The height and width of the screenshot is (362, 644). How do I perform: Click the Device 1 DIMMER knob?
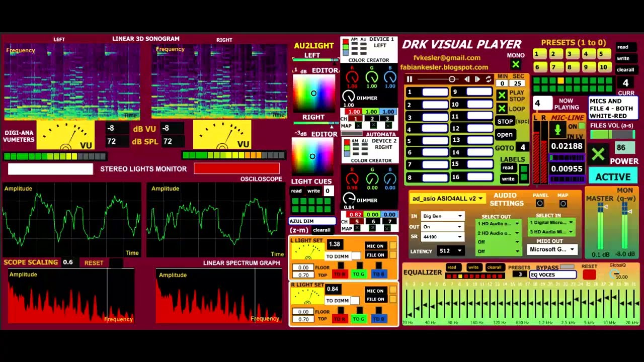pyautogui.click(x=348, y=97)
